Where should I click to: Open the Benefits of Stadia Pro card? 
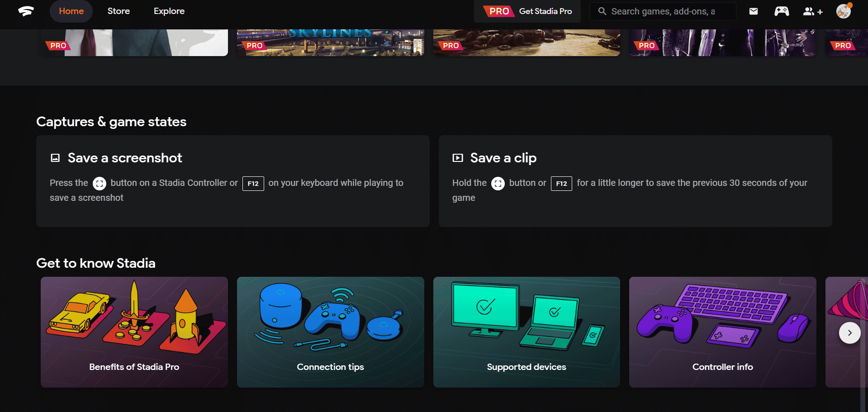point(134,332)
